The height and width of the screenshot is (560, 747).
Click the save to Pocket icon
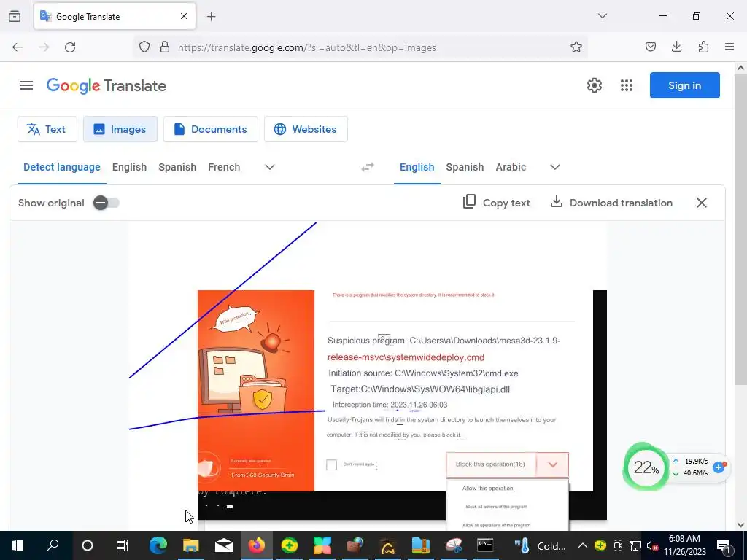[x=650, y=47]
